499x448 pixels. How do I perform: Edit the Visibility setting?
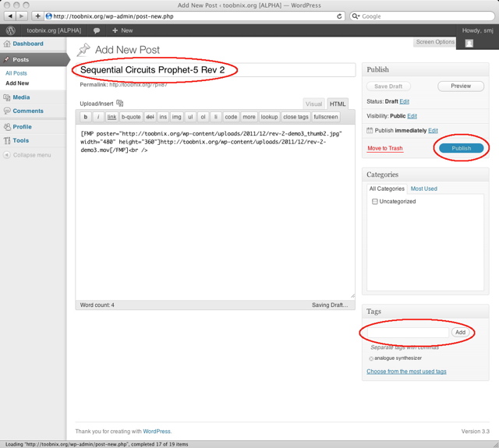(x=412, y=116)
